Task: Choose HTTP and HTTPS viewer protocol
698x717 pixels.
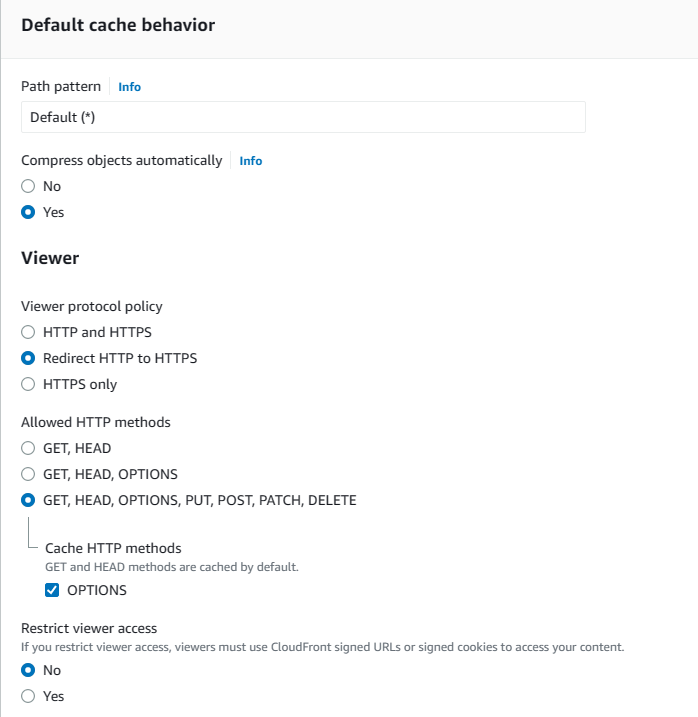Action: 29,332
